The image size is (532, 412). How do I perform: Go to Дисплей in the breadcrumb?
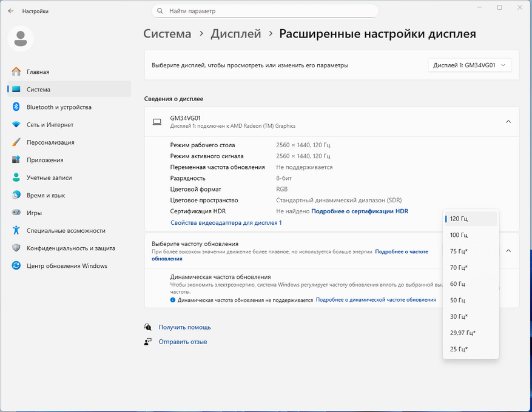point(235,34)
